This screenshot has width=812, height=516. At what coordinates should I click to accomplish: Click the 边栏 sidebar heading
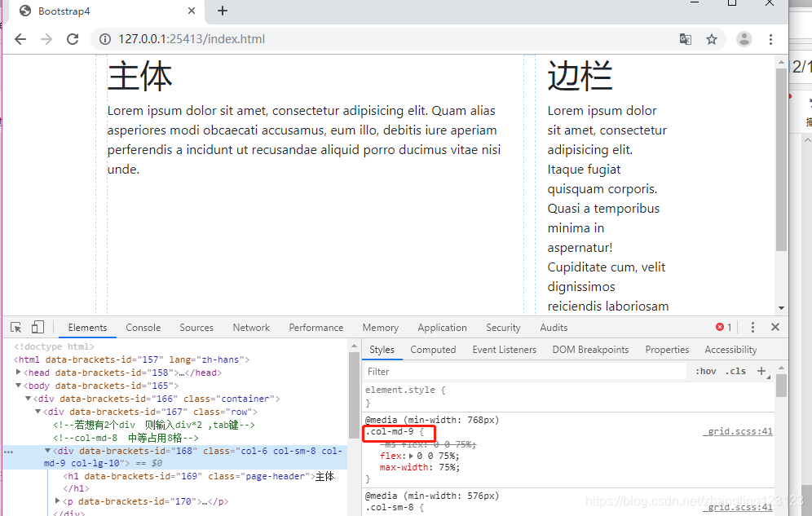pos(580,76)
